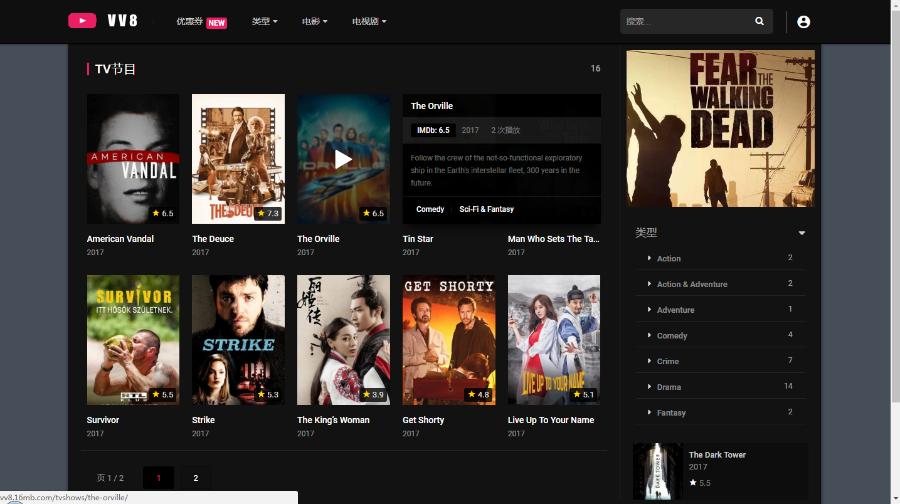Click the arrow bullet beside Crime genre
This screenshot has width=900, height=504.
pyautogui.click(x=649, y=361)
